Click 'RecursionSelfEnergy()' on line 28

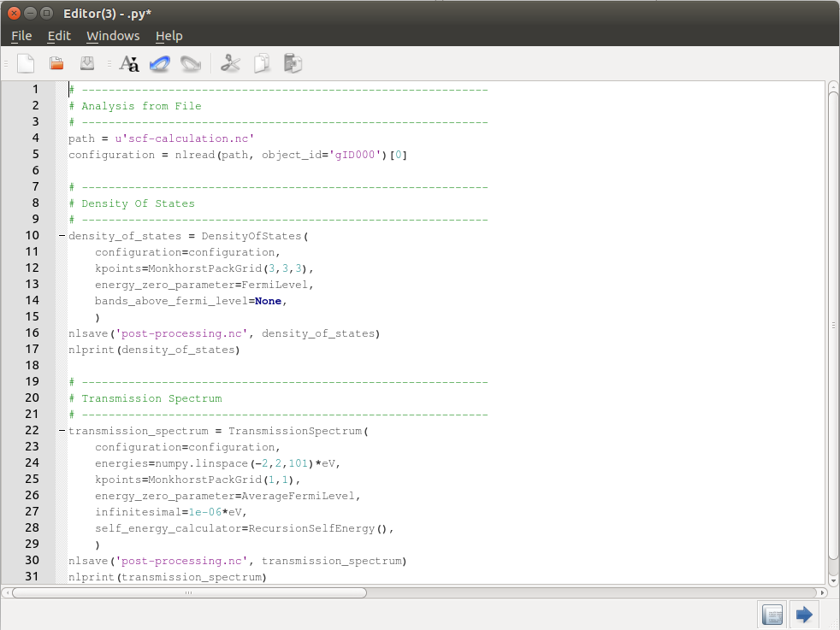tap(318, 528)
